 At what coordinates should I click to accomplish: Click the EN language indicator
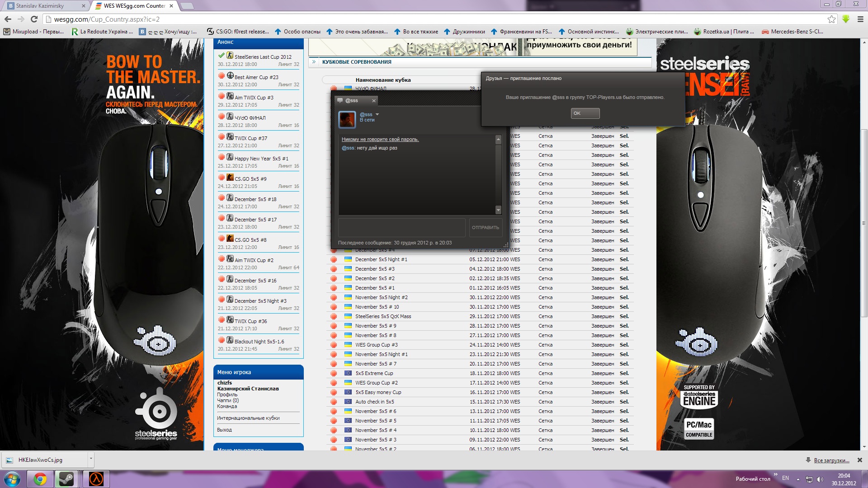coord(785,478)
